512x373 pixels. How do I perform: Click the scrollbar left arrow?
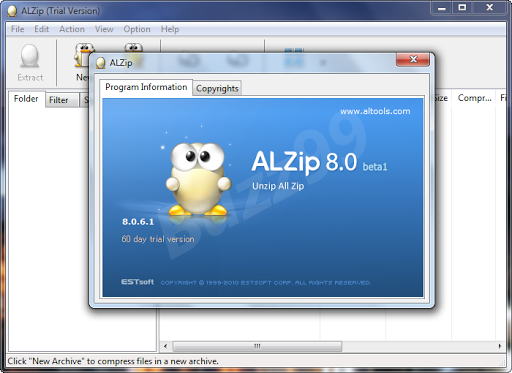click(x=165, y=346)
